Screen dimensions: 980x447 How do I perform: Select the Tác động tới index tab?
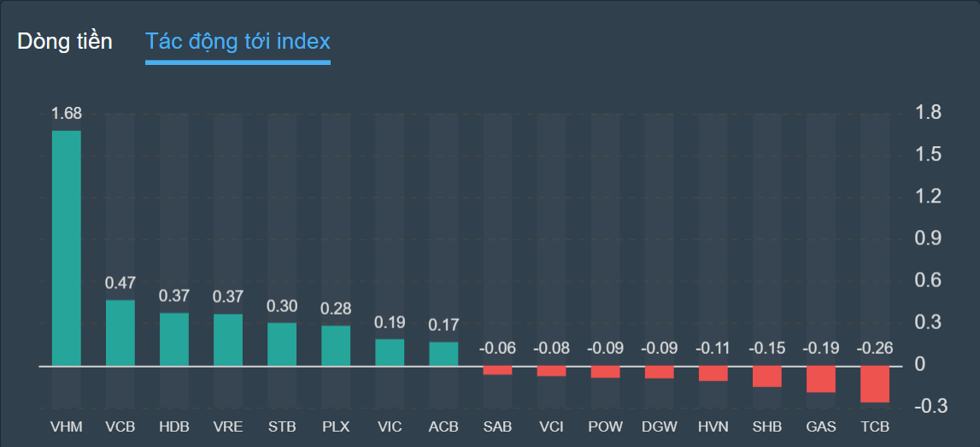pos(238,42)
